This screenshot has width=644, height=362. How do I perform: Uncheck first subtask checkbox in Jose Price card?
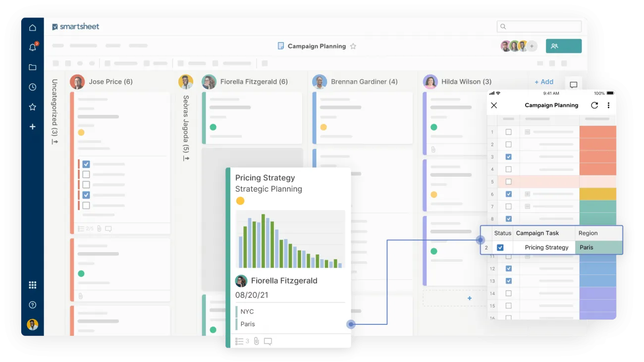click(86, 164)
